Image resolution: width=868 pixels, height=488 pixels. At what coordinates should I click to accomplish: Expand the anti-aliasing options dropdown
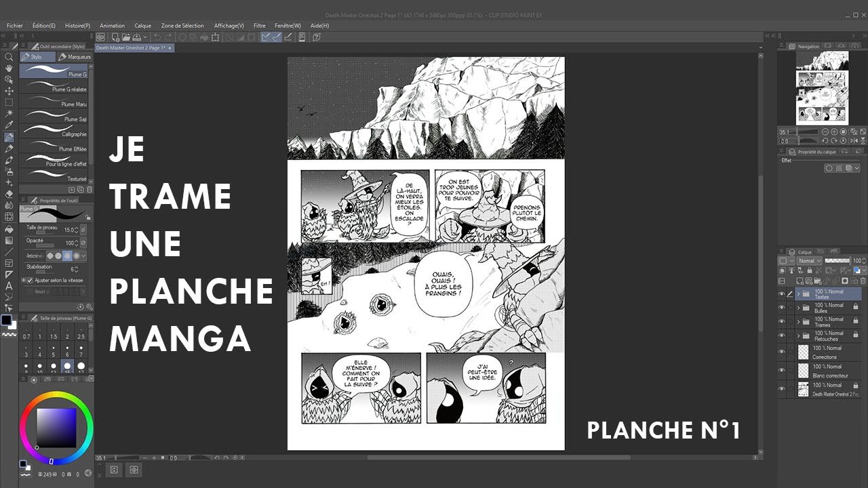pyautogui.click(x=84, y=256)
